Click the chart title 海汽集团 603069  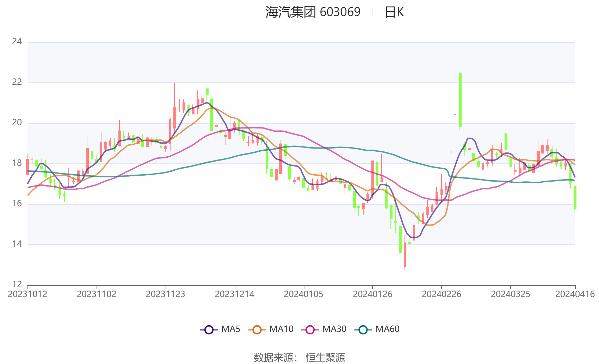(x=313, y=12)
